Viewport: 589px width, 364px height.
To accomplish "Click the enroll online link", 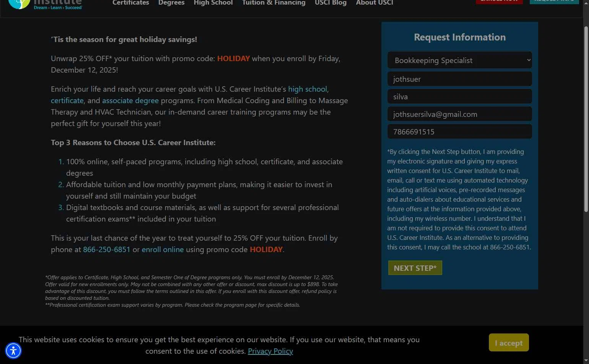I will click(x=163, y=249).
